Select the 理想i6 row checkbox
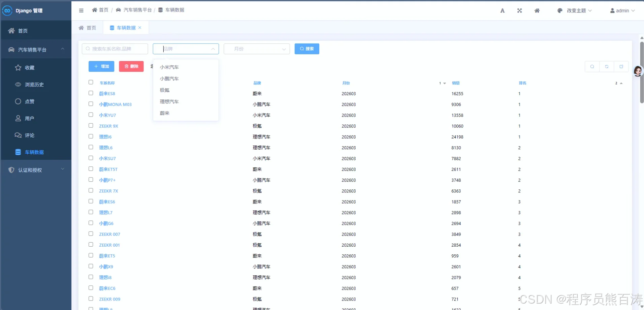 click(91, 136)
